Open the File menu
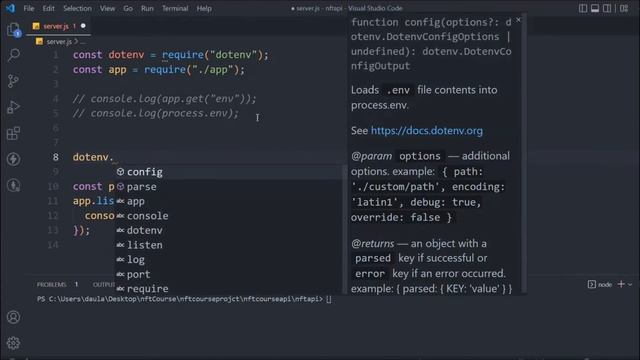640x360 pixels. click(x=29, y=8)
